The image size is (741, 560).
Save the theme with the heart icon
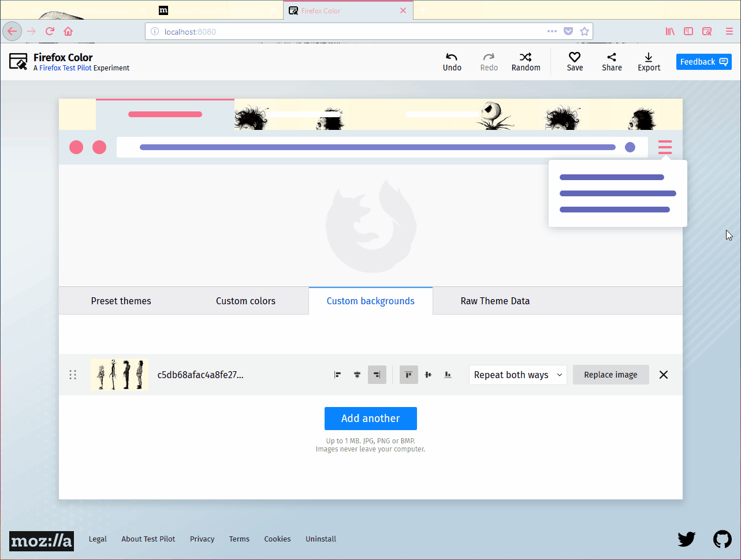point(575,62)
